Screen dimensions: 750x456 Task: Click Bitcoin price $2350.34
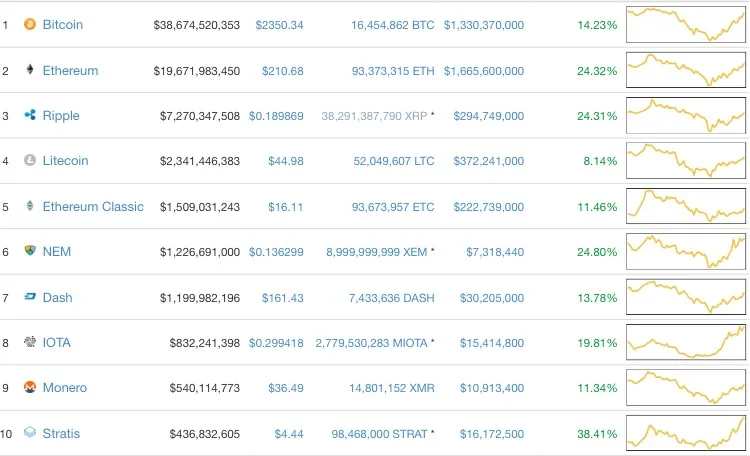tap(279, 25)
